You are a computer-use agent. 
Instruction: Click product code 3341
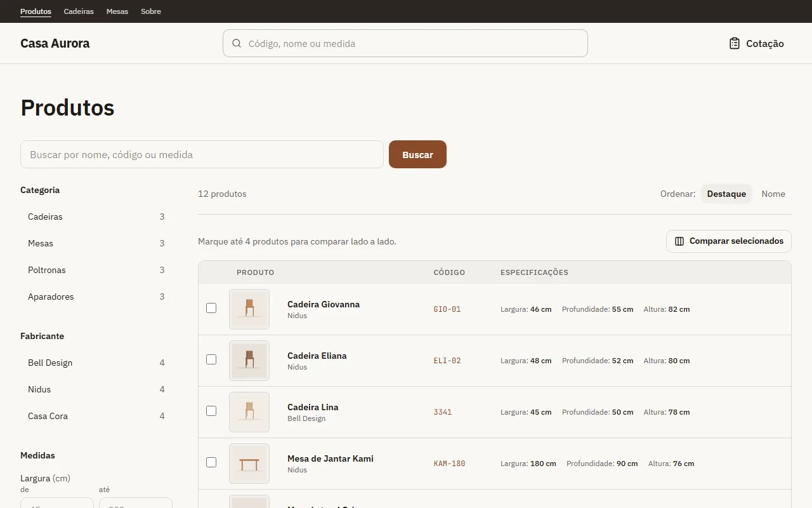pos(443,412)
